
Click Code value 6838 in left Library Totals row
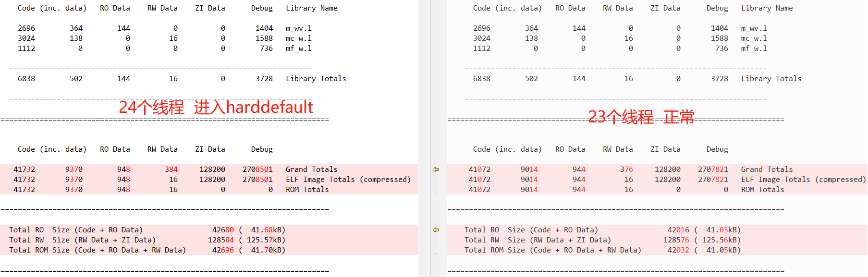point(26,79)
